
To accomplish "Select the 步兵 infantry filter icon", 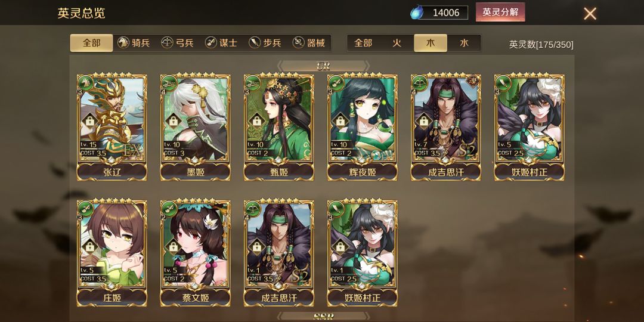I will coord(254,43).
